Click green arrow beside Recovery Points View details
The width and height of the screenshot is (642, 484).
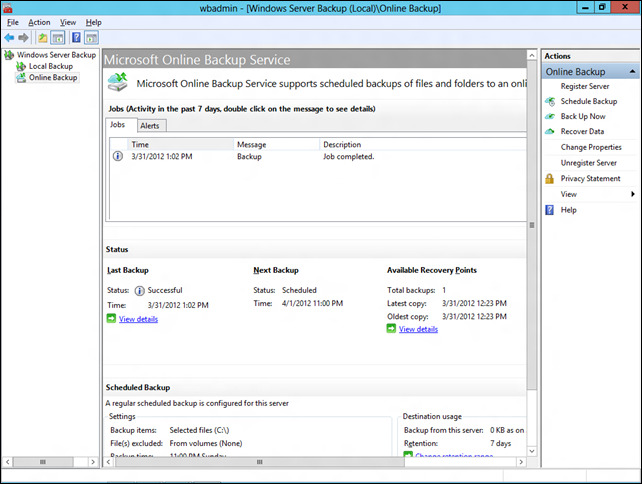point(391,329)
